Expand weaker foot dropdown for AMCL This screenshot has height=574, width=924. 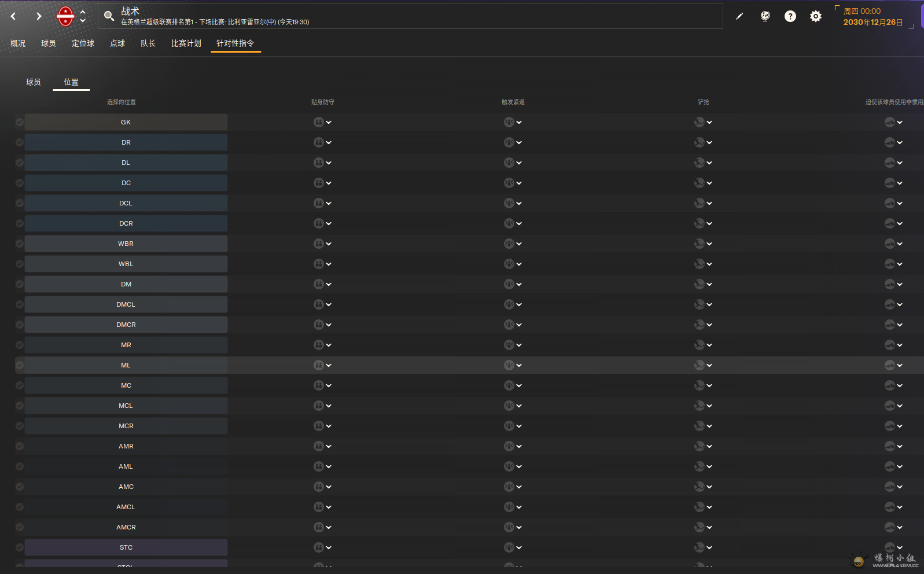click(x=900, y=507)
